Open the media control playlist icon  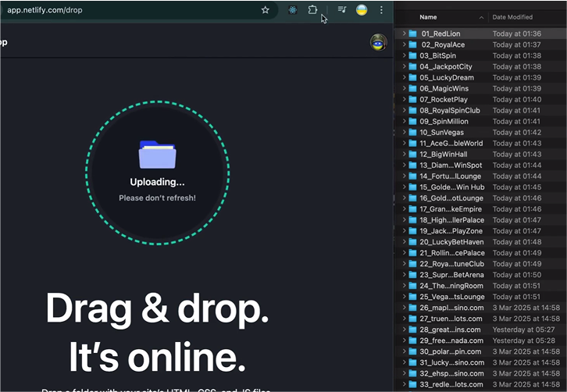pos(342,10)
